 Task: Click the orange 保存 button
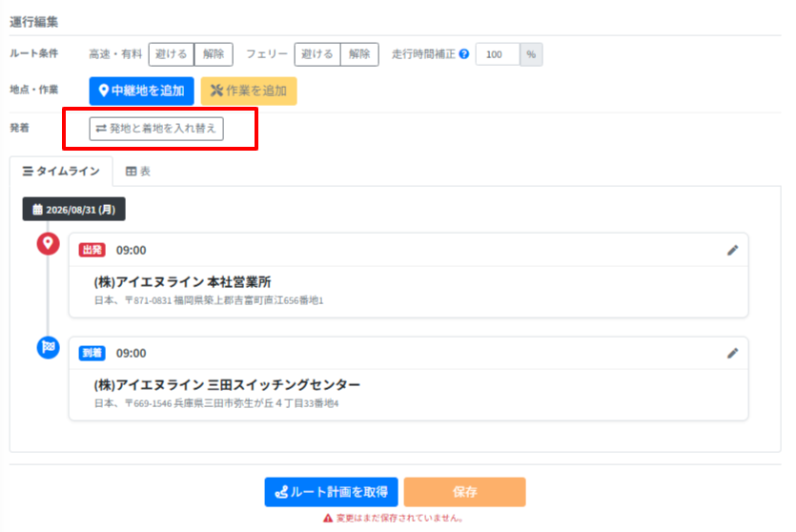pyautogui.click(x=464, y=492)
